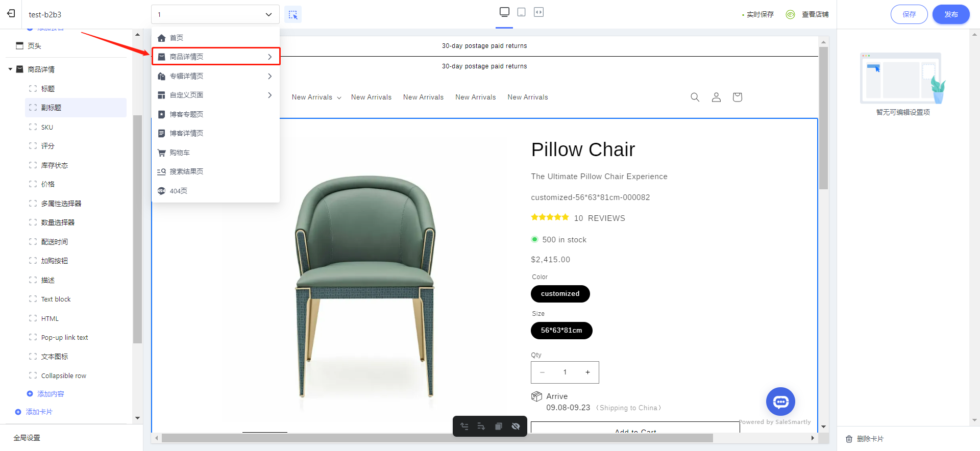Select 首页 from the page menu
Image resolution: width=980 pixels, height=451 pixels.
(x=215, y=38)
